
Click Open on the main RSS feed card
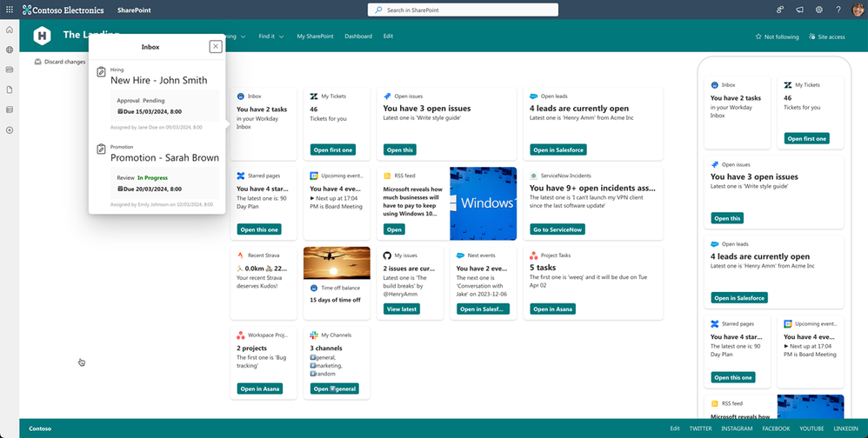(x=394, y=229)
